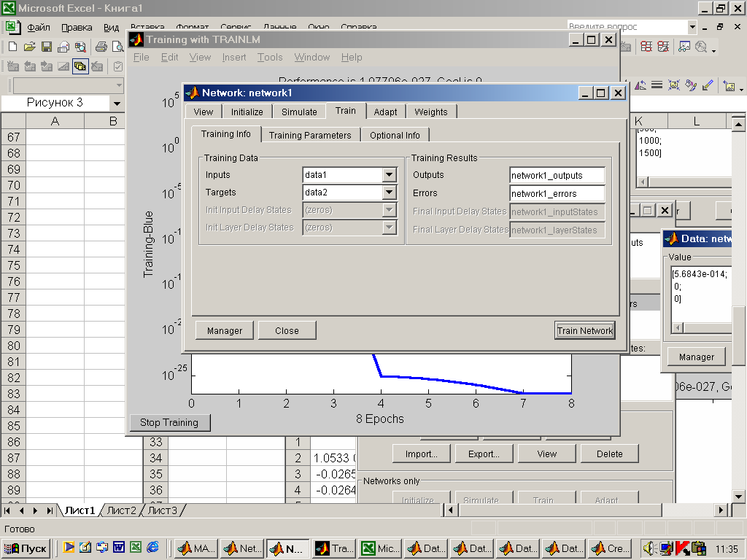This screenshot has height=560, width=747.
Task: Click Manager button in Data window
Action: [x=697, y=357]
